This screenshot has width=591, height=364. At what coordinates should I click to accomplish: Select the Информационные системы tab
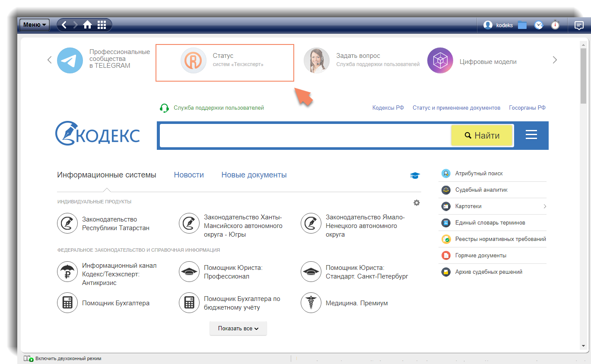[x=107, y=175]
